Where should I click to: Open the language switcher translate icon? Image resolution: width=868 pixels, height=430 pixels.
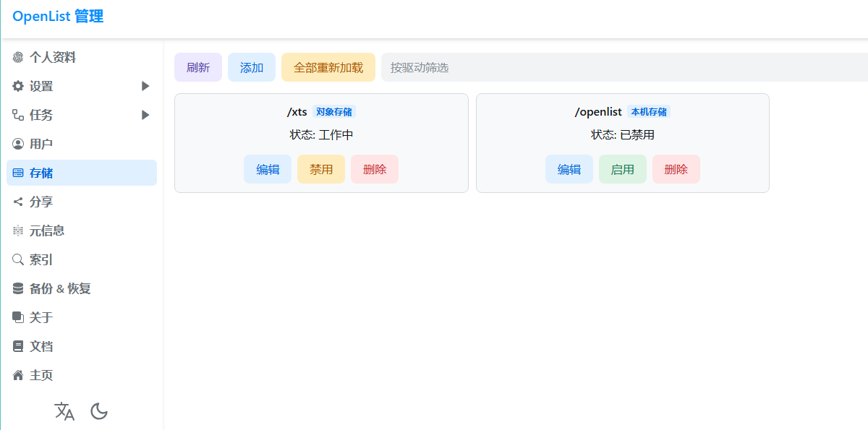click(x=64, y=411)
